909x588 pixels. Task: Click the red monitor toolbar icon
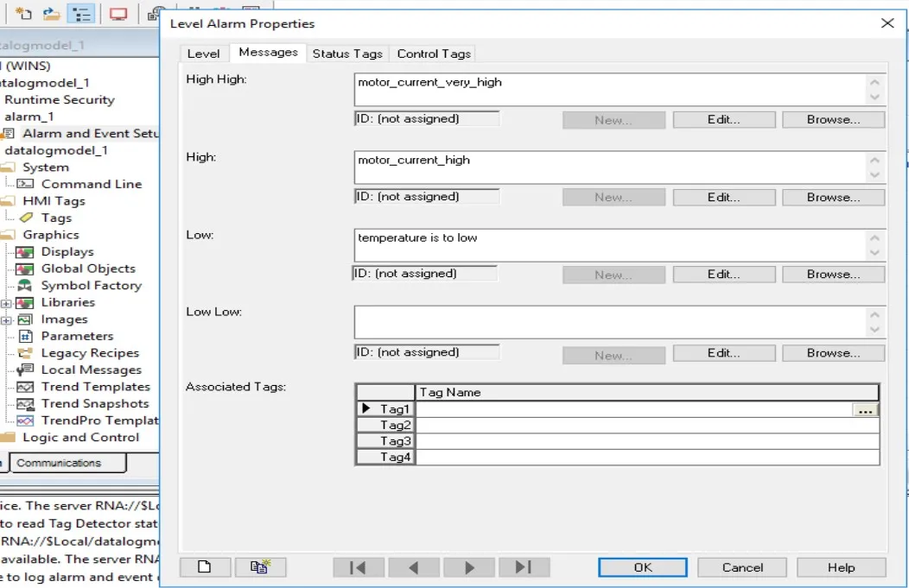[118, 13]
